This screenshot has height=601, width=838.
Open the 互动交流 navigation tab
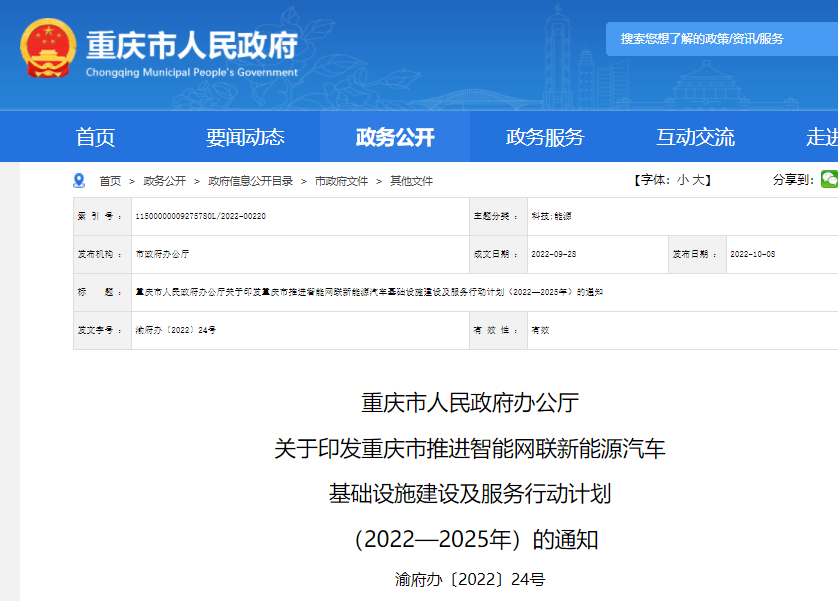click(x=695, y=137)
